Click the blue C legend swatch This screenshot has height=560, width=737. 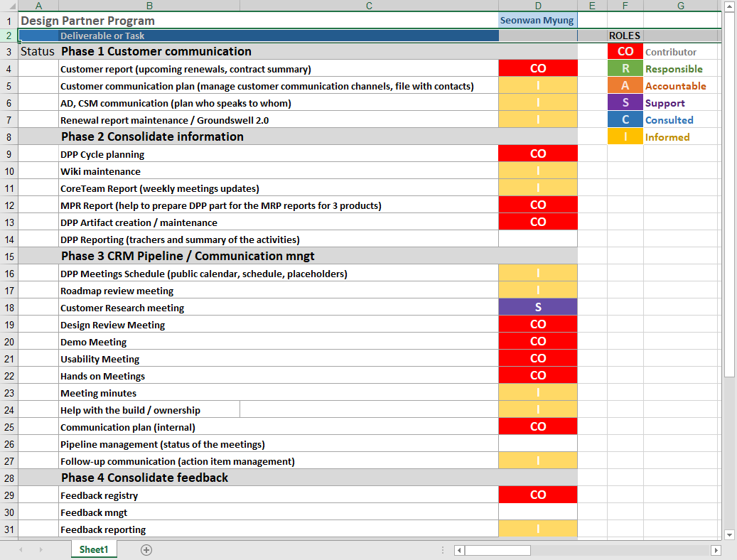click(x=625, y=119)
